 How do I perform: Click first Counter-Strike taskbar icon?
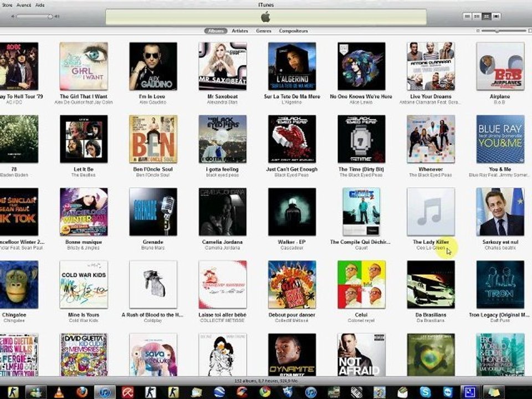click(x=13, y=392)
